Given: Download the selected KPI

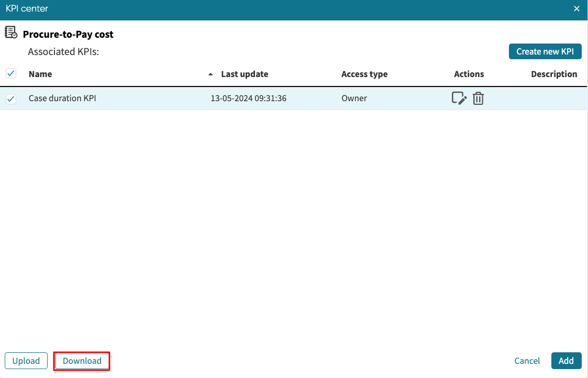Looking at the screenshot, I should click(x=82, y=361).
